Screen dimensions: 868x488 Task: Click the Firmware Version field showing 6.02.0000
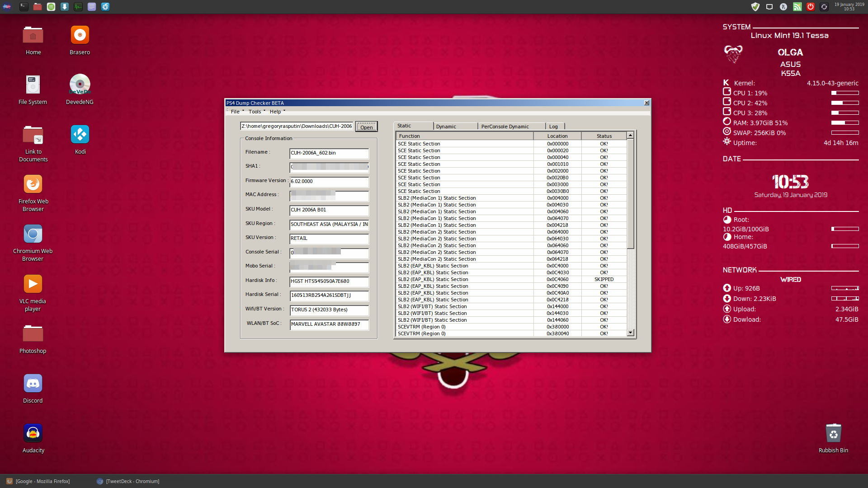[329, 182]
